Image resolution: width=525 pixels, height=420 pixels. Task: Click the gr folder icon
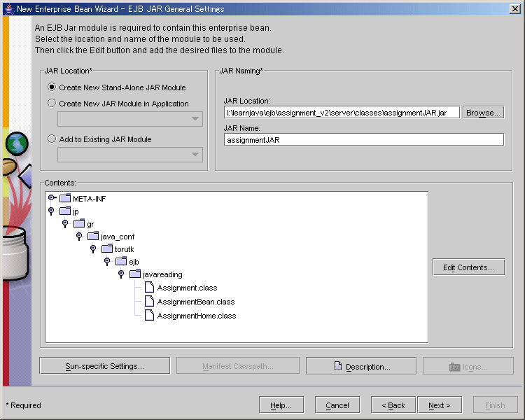79,223
